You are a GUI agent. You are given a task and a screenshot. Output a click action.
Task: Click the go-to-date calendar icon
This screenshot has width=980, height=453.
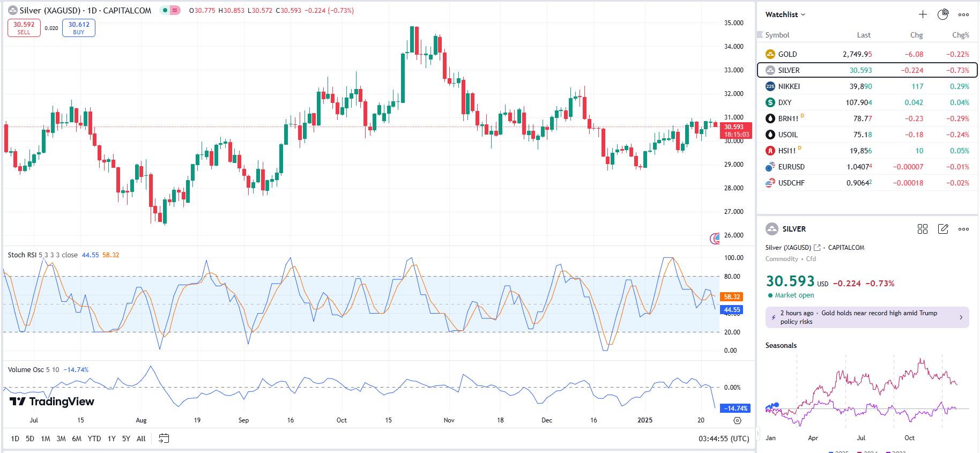tap(164, 439)
